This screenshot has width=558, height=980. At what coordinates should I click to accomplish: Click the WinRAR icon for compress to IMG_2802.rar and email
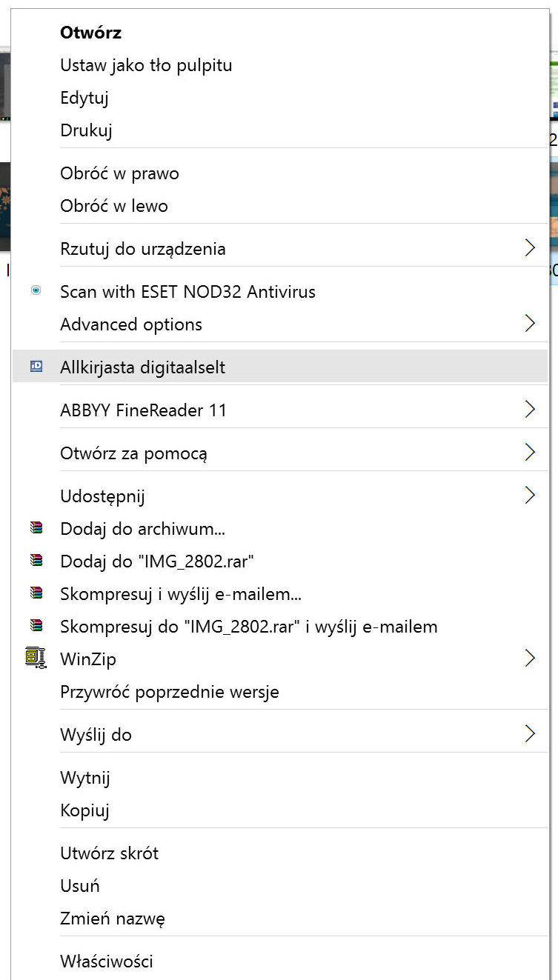click(x=36, y=626)
